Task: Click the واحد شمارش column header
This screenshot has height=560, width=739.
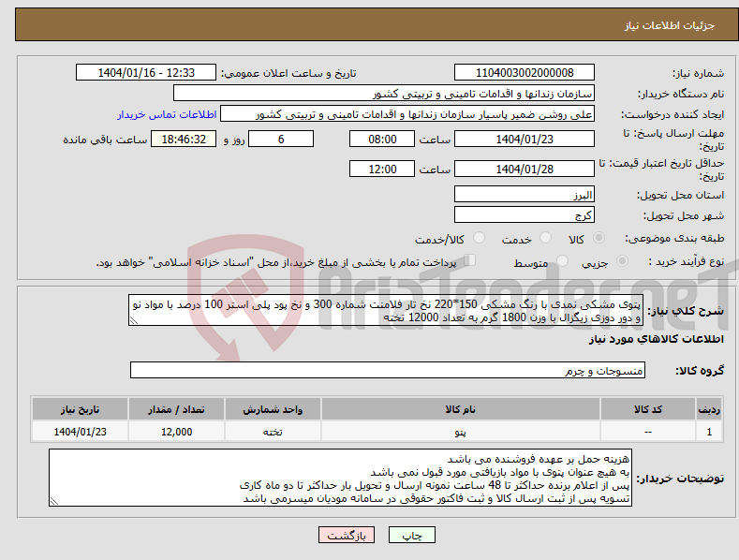Action: pyautogui.click(x=273, y=409)
